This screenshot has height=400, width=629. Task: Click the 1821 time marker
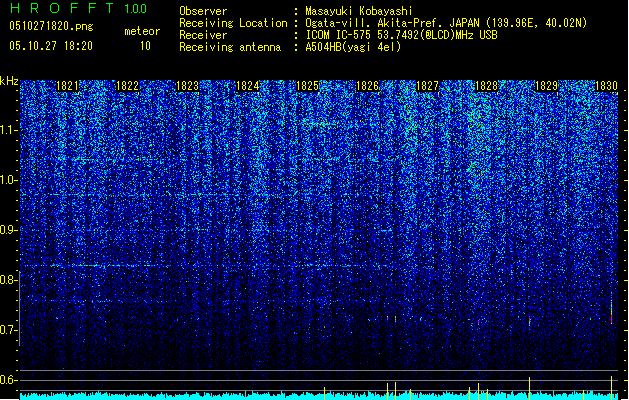click(x=67, y=86)
